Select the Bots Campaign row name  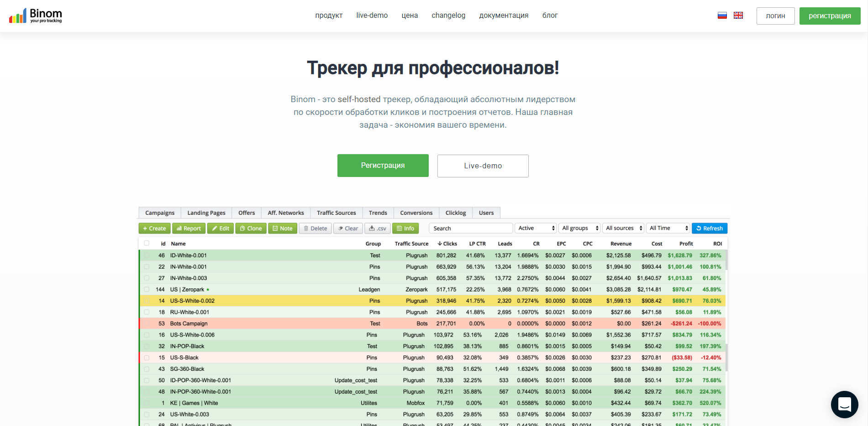click(x=189, y=324)
